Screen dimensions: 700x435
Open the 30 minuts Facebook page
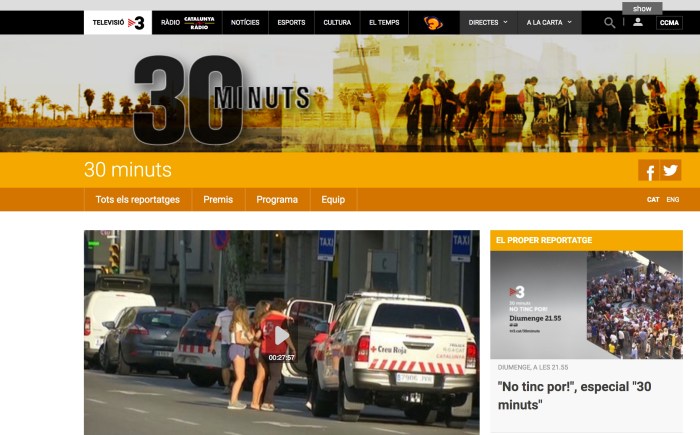[x=649, y=171]
